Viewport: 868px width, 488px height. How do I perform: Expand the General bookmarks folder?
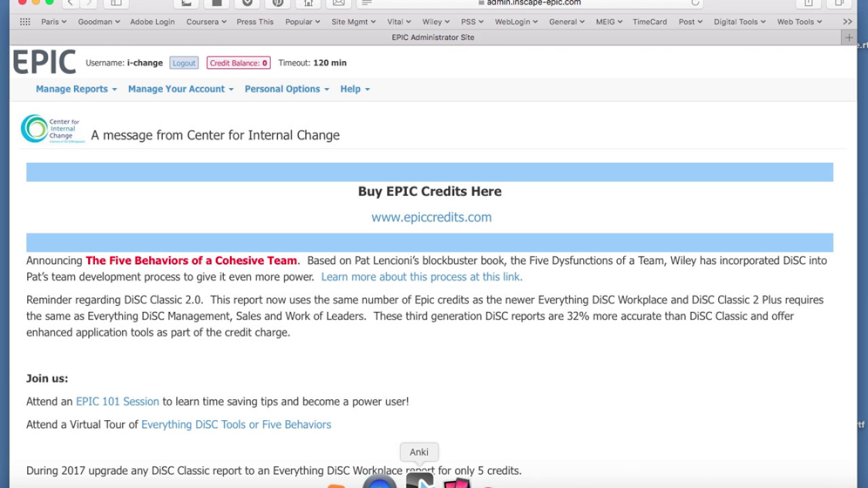pos(567,22)
